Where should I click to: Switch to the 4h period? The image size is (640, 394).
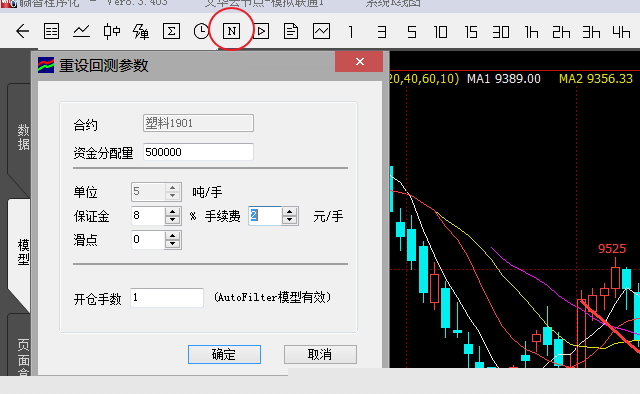(621, 32)
